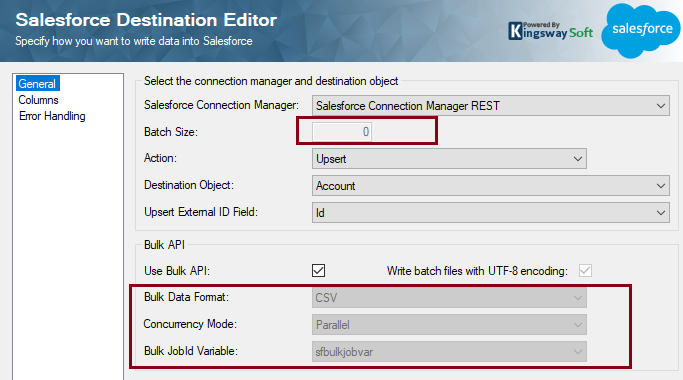This screenshot has height=380, width=683.
Task: Click the Concurrency Mode label
Action: 190,324
